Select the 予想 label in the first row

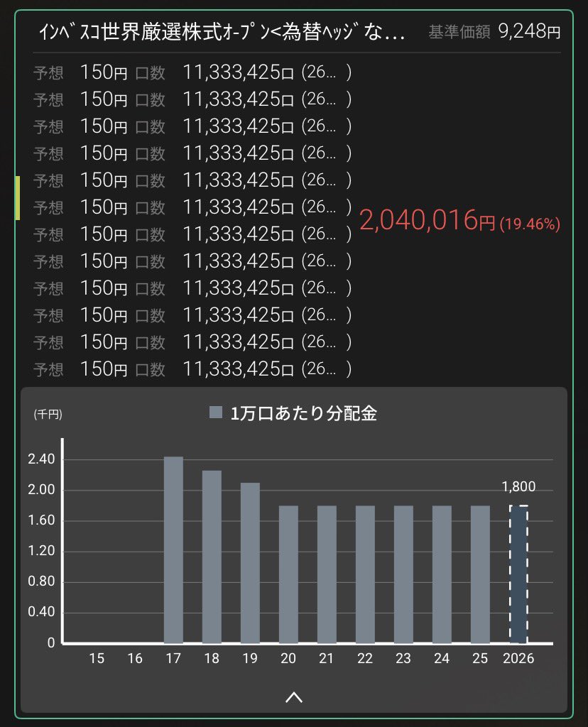coord(48,72)
